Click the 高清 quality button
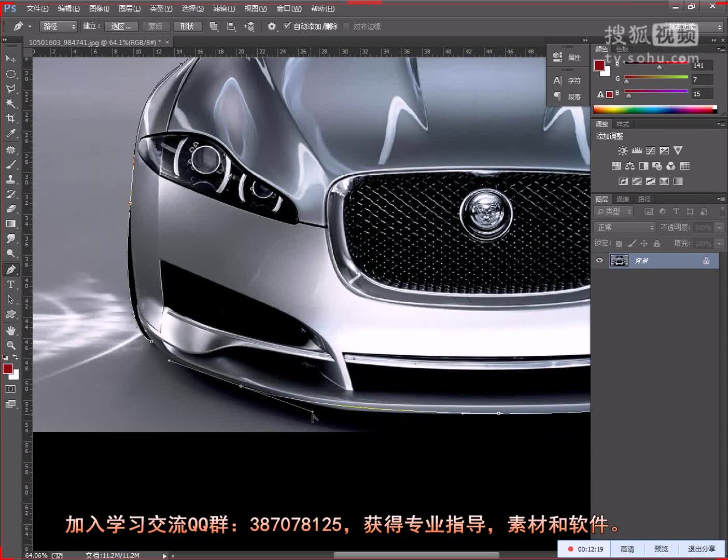Screen dimensions: 728x560 point(627,549)
